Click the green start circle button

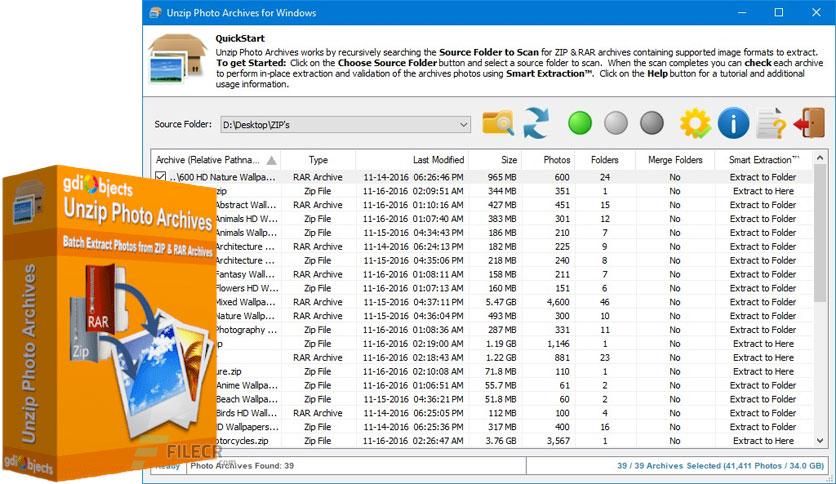(580, 123)
